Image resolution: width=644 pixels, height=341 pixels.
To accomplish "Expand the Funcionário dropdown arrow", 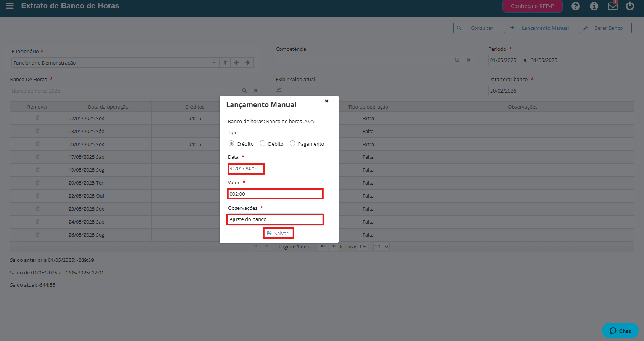I will point(214,63).
